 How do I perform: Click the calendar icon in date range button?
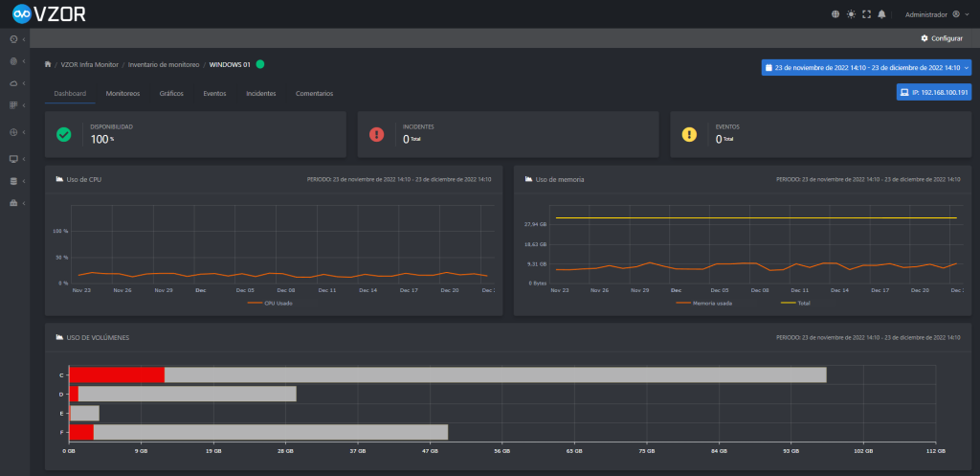(x=769, y=68)
